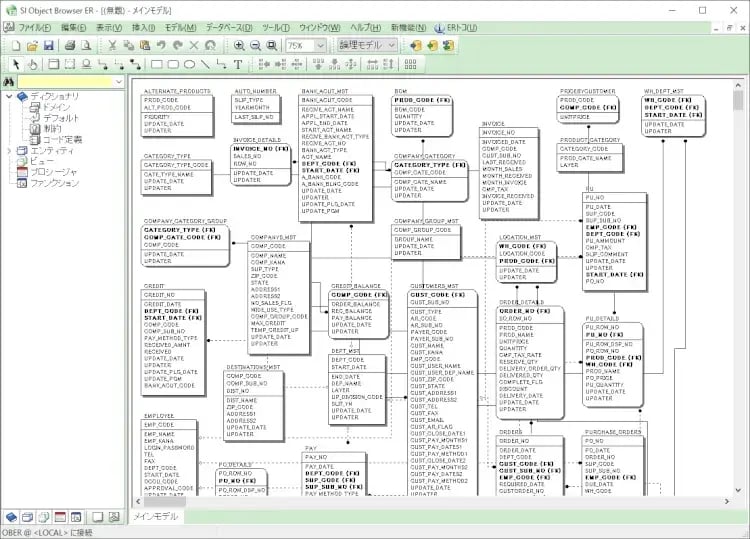Select the Text 'T' drawing tool
This screenshot has height=539, width=750.
pos(237,65)
